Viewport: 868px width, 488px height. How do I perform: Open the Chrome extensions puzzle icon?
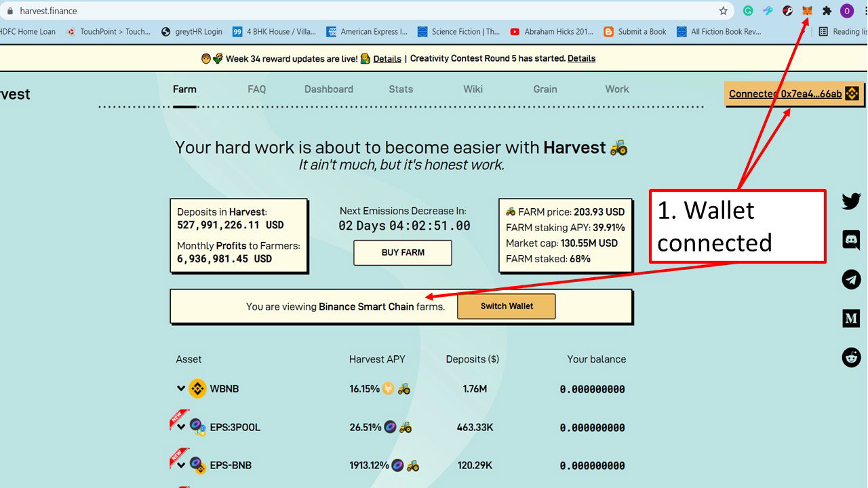(827, 11)
